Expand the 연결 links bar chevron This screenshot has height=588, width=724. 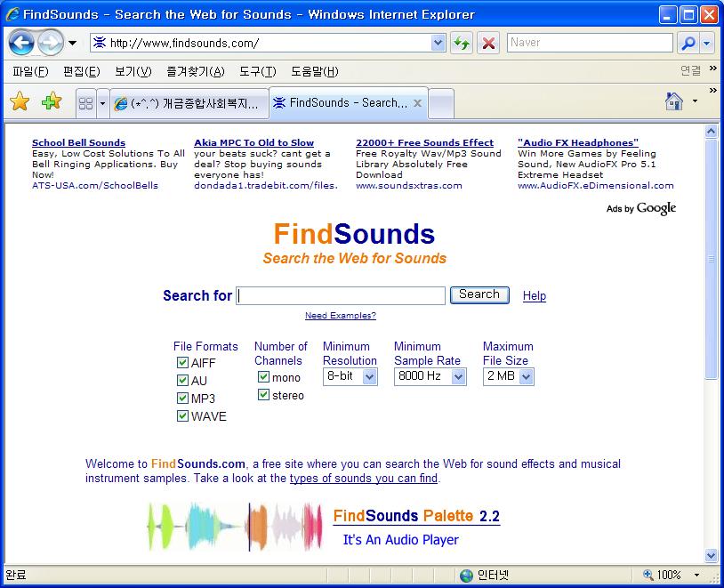click(x=713, y=68)
